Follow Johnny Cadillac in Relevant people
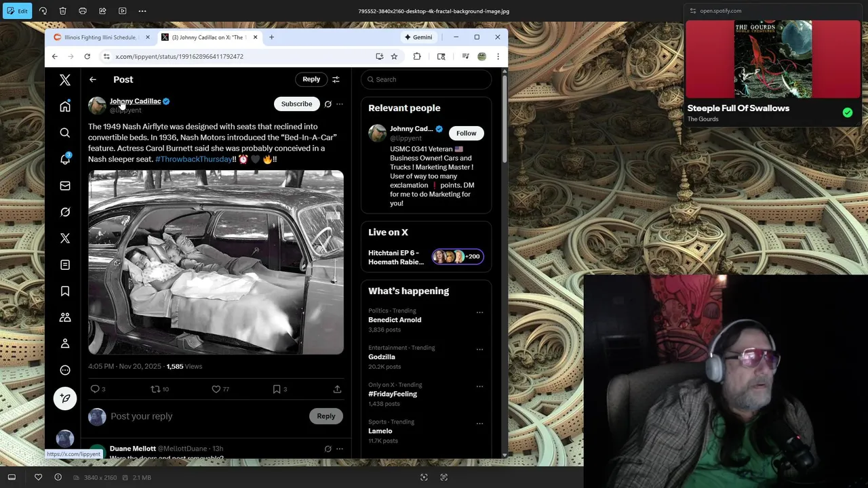This screenshot has width=868, height=488. pos(467,134)
